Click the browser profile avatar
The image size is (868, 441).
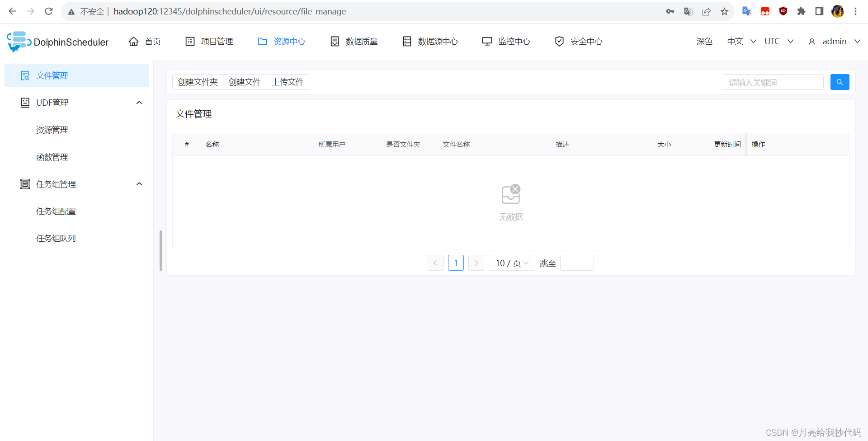pos(837,11)
